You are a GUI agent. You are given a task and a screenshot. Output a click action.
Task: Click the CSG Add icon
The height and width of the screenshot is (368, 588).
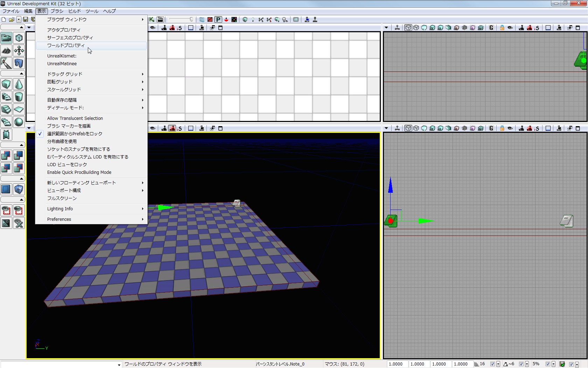6,156
